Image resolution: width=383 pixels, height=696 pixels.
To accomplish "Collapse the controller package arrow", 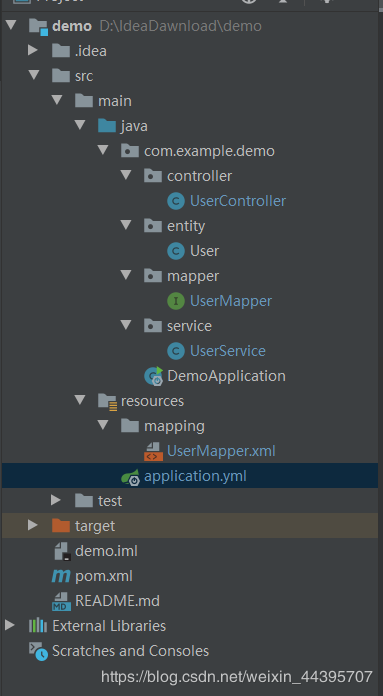I will [x=126, y=174].
